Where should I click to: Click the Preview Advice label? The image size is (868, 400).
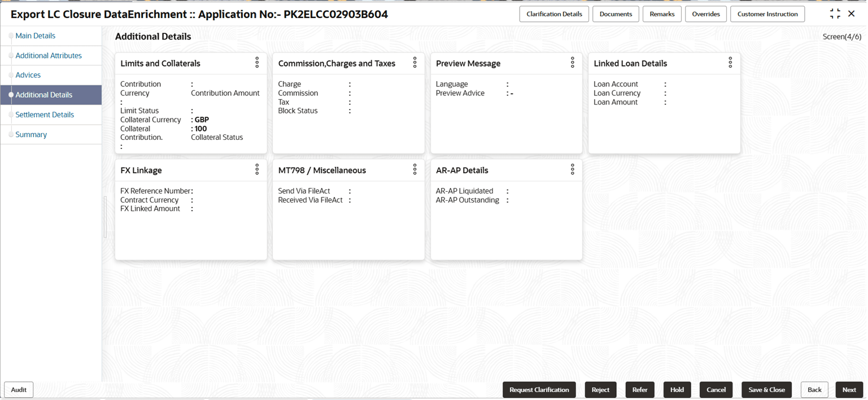pos(460,93)
